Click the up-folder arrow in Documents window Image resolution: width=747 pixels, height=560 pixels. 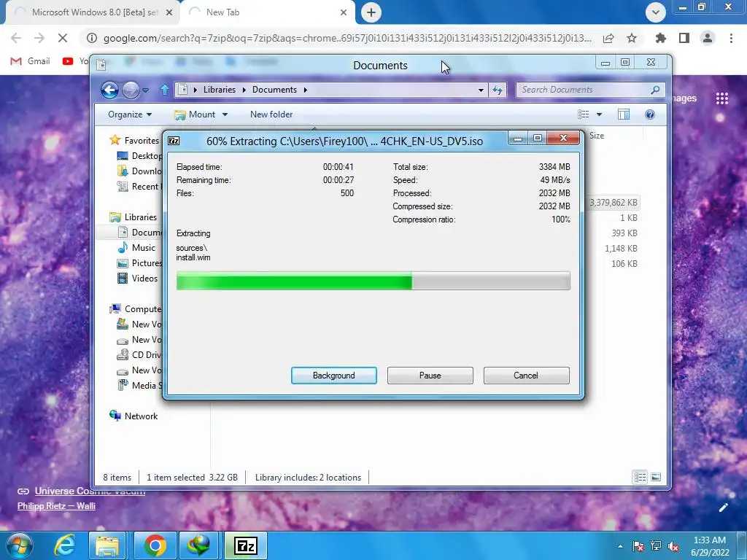[x=164, y=90]
